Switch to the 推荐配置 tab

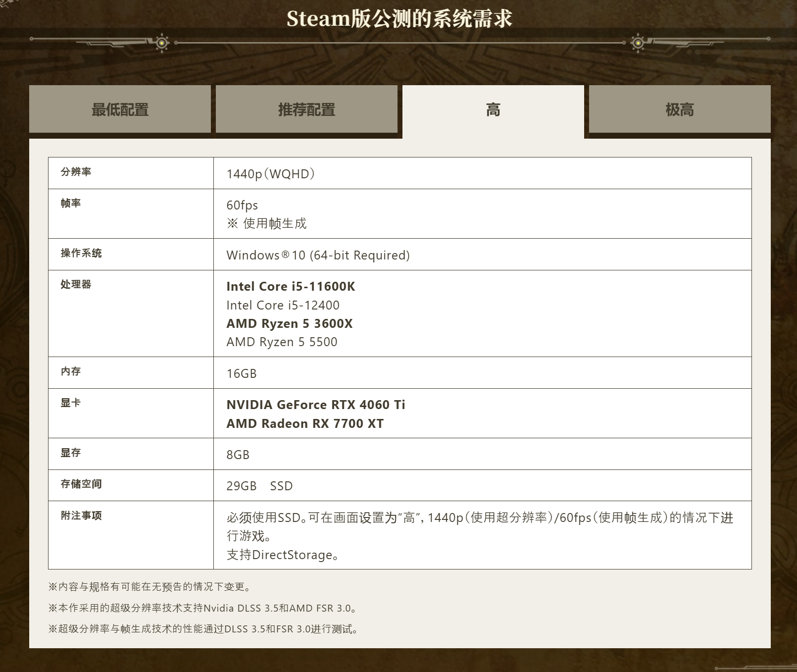coord(306,109)
